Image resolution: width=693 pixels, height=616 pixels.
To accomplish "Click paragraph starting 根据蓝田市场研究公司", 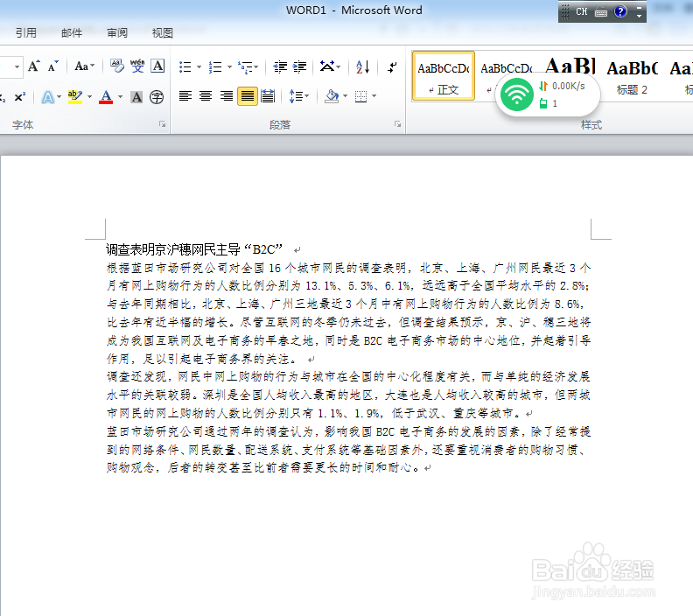I will pos(349,313).
